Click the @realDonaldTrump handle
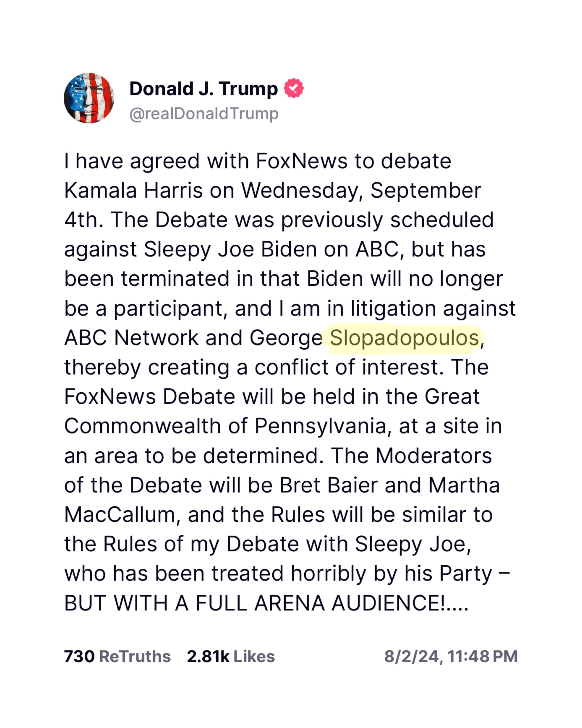Screen dimensions: 582x728 204,114
